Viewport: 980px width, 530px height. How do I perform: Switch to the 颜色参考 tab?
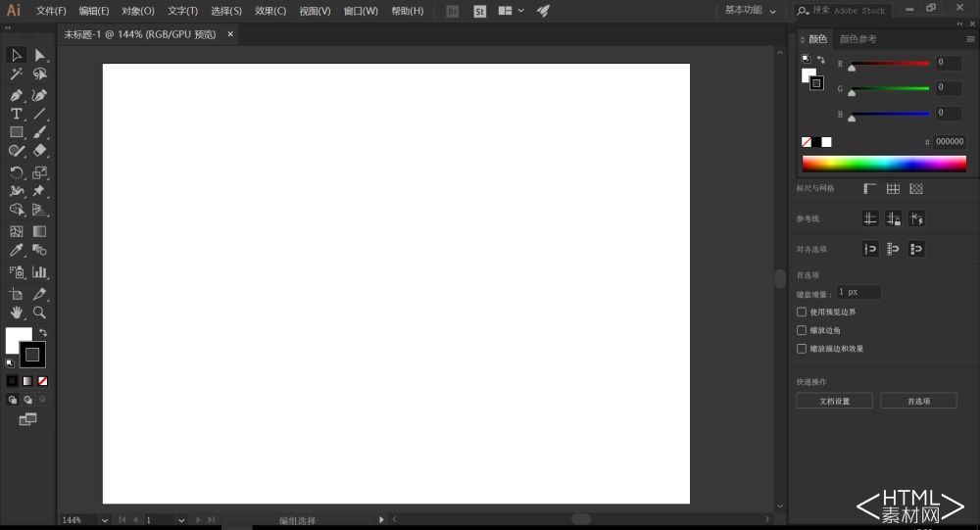pos(858,39)
